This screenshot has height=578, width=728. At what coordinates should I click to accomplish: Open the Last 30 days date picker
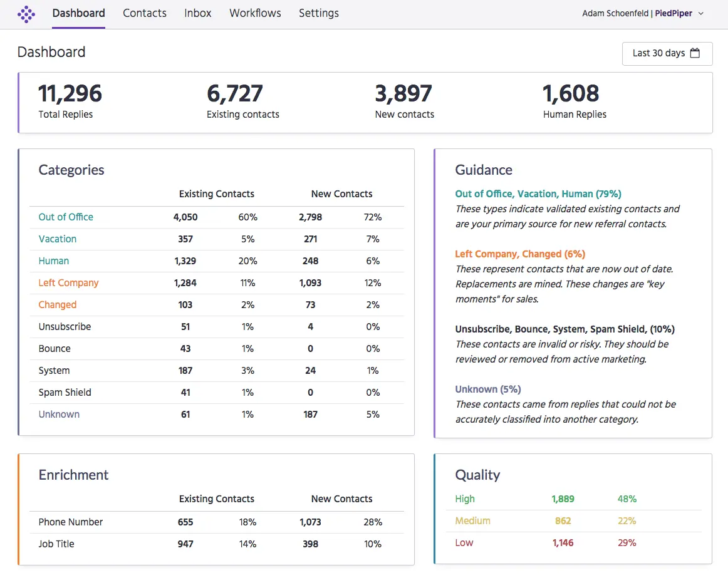667,53
